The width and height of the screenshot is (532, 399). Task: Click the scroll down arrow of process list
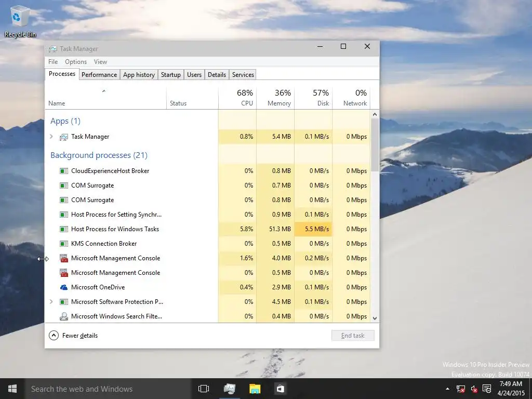(x=375, y=318)
